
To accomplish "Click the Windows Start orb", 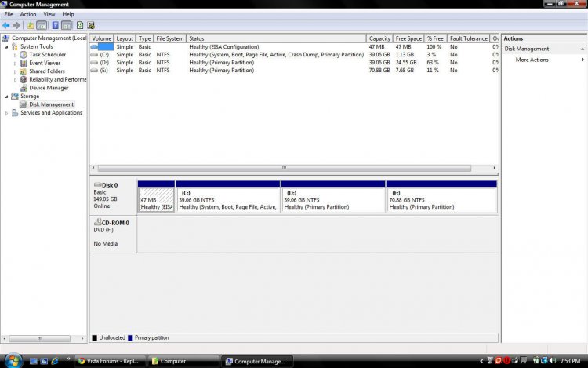I will 13,360.
